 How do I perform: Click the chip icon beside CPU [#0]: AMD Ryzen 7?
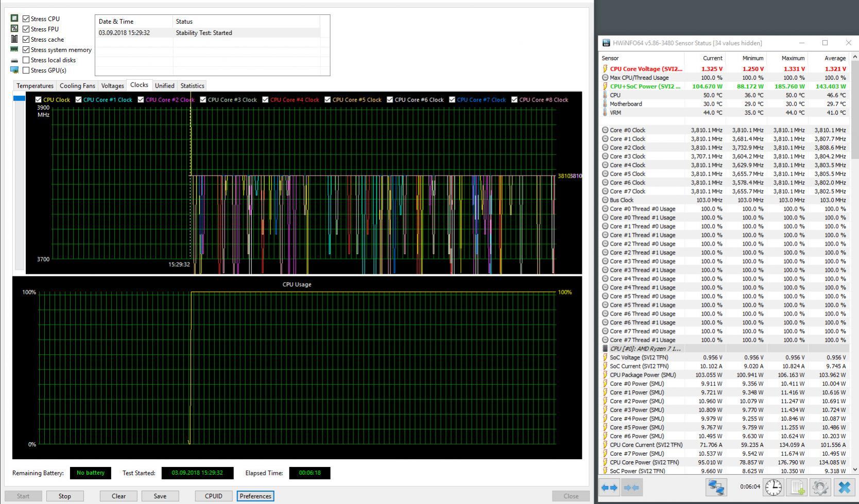point(605,349)
